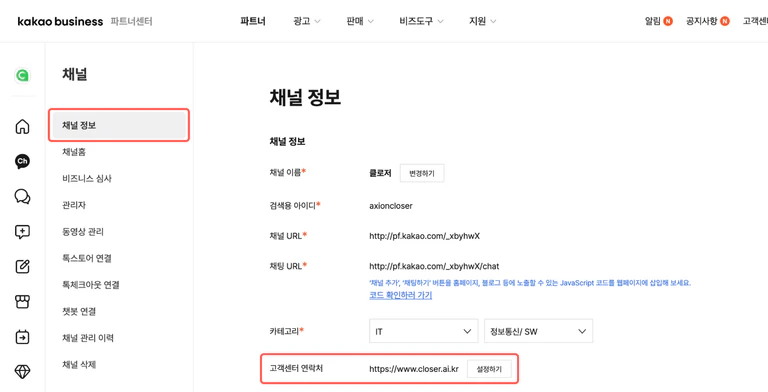Select the Ch channel icon
The image size is (768, 392).
22,161
